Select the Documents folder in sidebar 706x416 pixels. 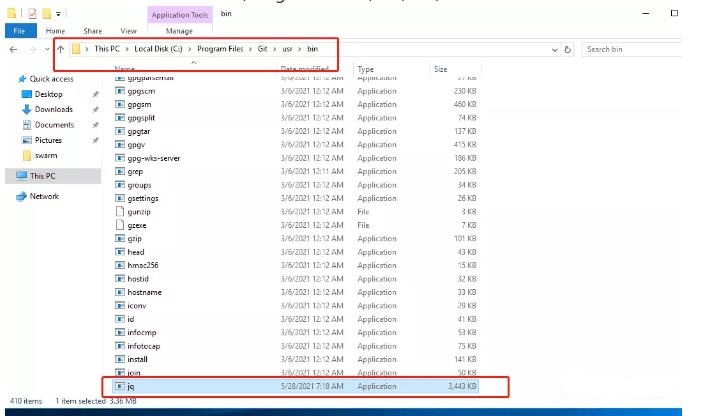pyautogui.click(x=54, y=125)
